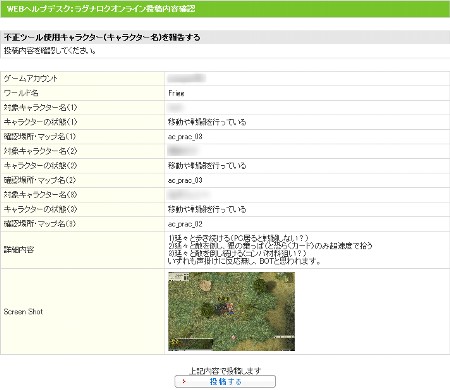
Task: Select the status value for character (2)
Action: point(207,166)
